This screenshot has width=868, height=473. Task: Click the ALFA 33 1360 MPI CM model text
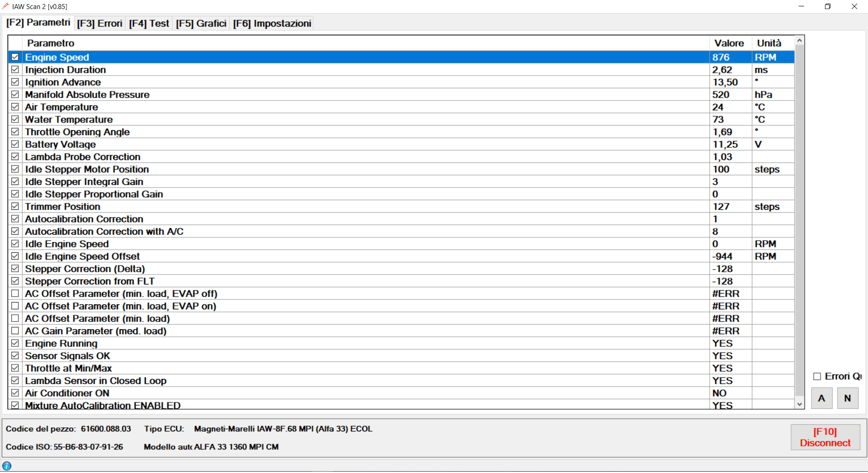coord(236,447)
